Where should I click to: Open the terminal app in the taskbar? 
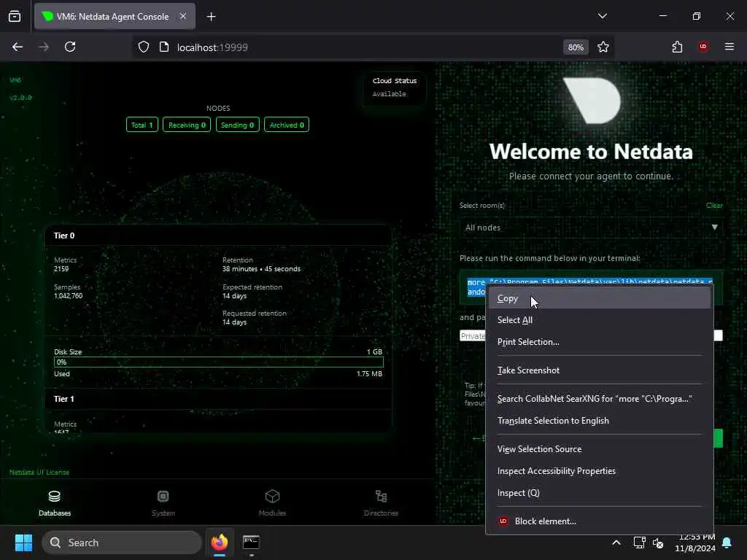pyautogui.click(x=251, y=542)
